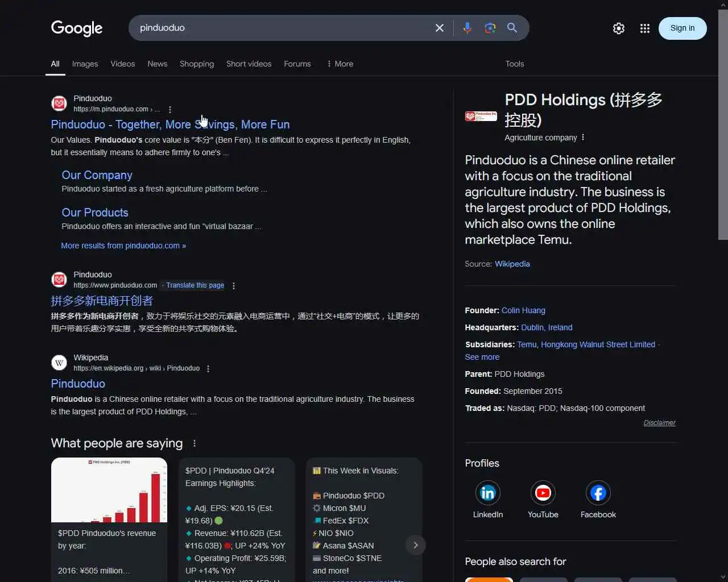
Task: Switch to the Short videos tab
Action: coord(249,64)
